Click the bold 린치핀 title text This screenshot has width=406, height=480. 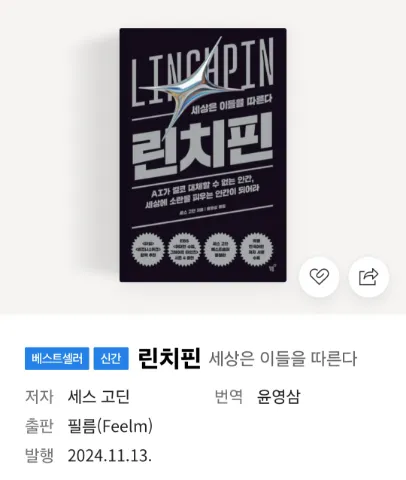pyautogui.click(x=169, y=358)
